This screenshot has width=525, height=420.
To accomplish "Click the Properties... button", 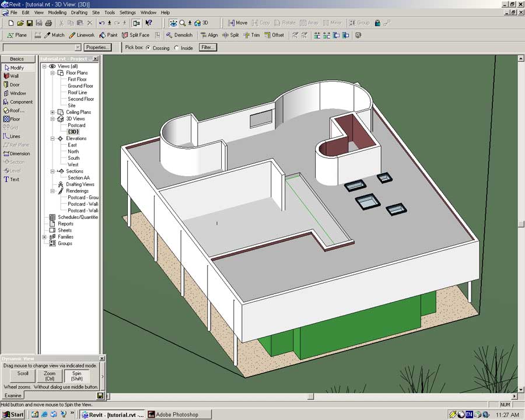I will [x=97, y=47].
